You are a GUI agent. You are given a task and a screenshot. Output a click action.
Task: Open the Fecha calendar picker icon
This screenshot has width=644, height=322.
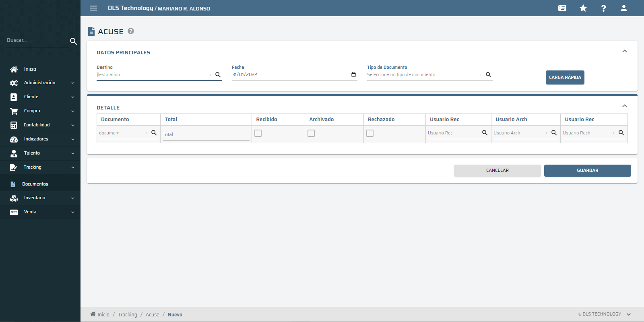353,74
